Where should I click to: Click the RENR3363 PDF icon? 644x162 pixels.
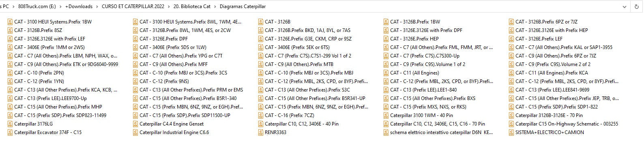click(x=261, y=132)
